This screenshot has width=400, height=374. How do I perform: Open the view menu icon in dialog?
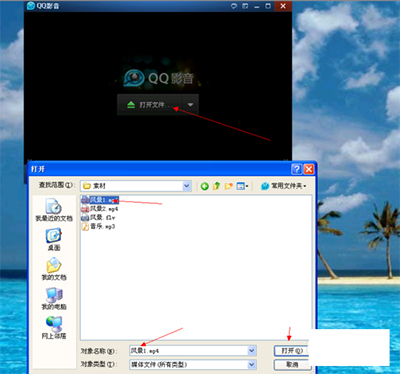click(242, 186)
